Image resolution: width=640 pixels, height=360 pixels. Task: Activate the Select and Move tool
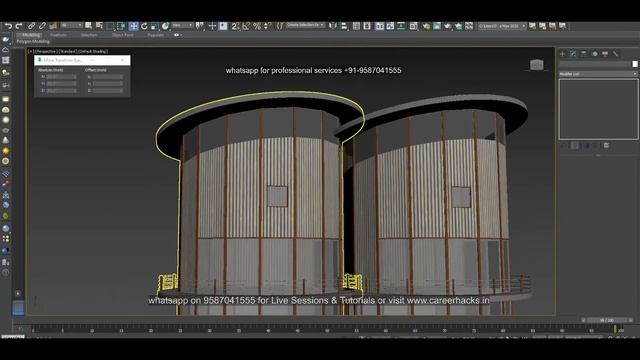click(133, 26)
